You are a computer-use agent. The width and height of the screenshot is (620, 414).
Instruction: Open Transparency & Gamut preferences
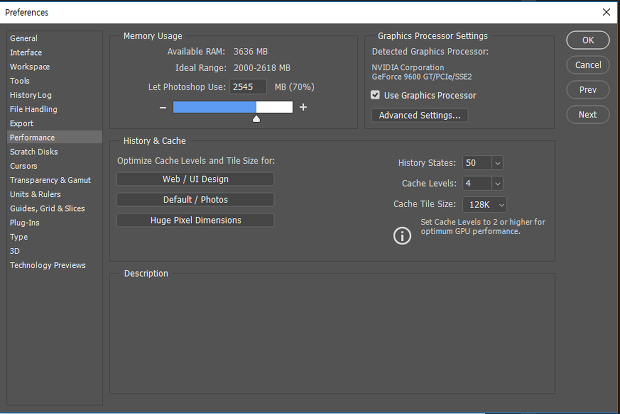tap(50, 180)
